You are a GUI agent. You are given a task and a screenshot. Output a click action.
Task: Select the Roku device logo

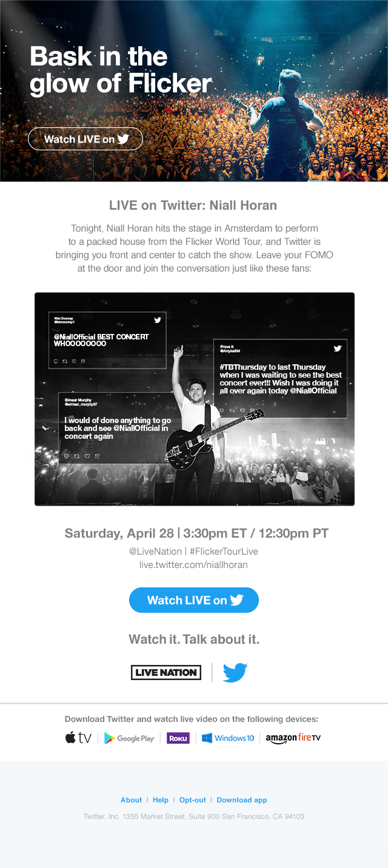(x=178, y=738)
